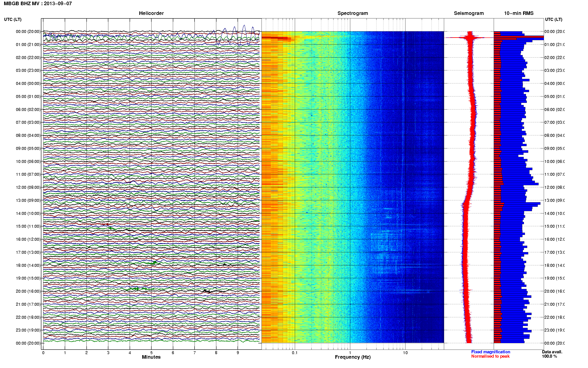Click the '12:00 (08:' label on the right time axis

[x=555, y=187]
